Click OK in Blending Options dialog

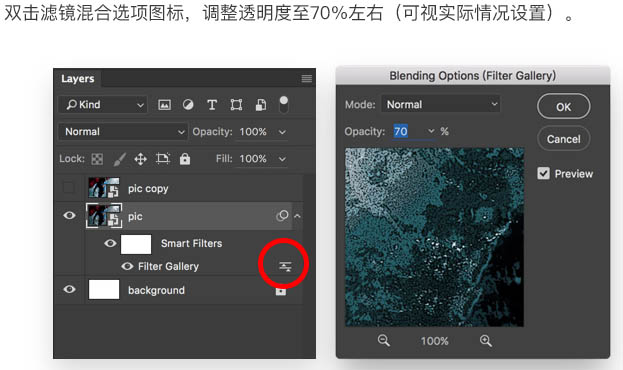[x=563, y=107]
